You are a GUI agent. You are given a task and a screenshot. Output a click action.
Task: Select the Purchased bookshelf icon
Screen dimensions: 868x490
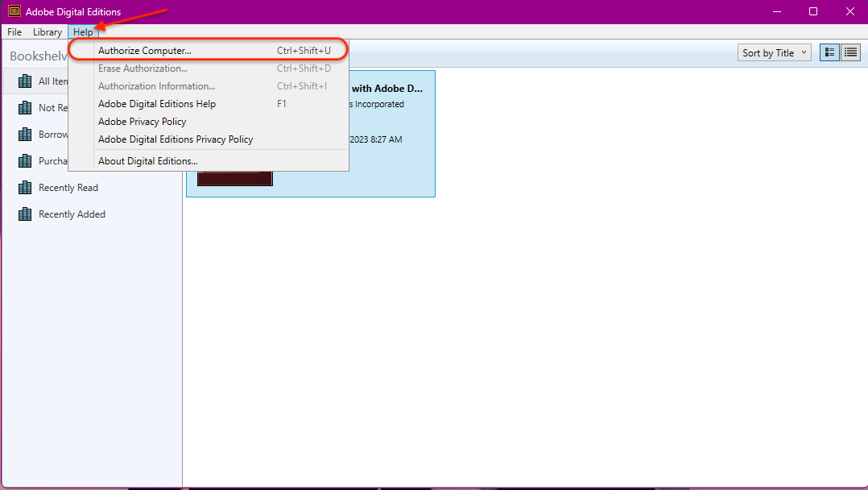pos(25,160)
